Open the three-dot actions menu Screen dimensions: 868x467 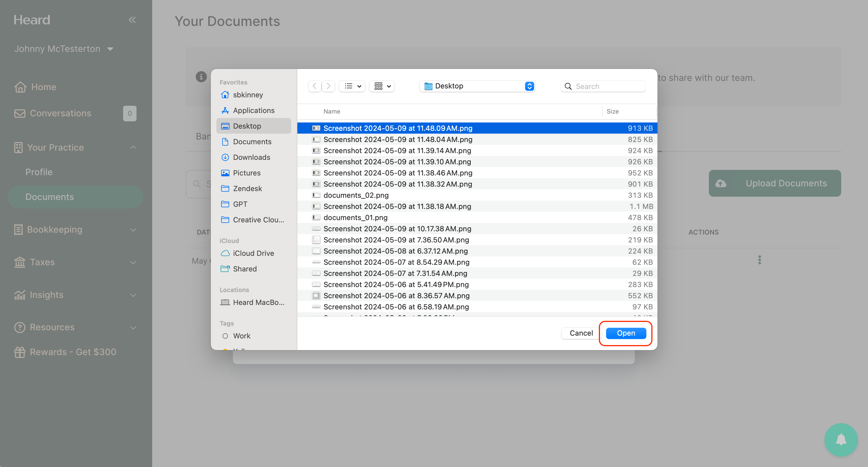759,259
